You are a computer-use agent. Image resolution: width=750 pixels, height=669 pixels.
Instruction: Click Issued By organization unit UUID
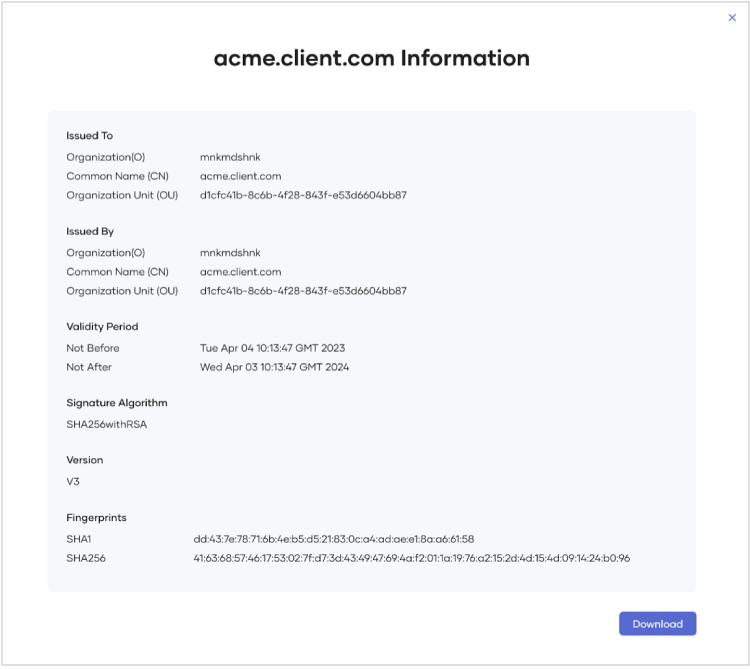[x=303, y=291]
